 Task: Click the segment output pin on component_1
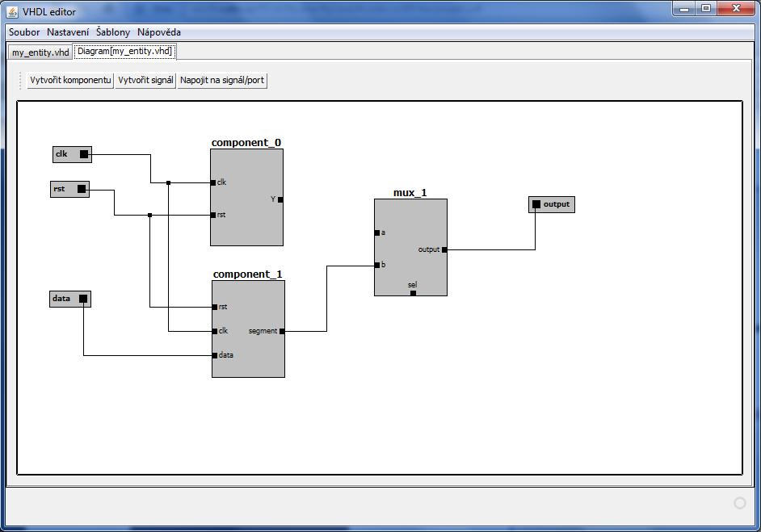coord(282,331)
